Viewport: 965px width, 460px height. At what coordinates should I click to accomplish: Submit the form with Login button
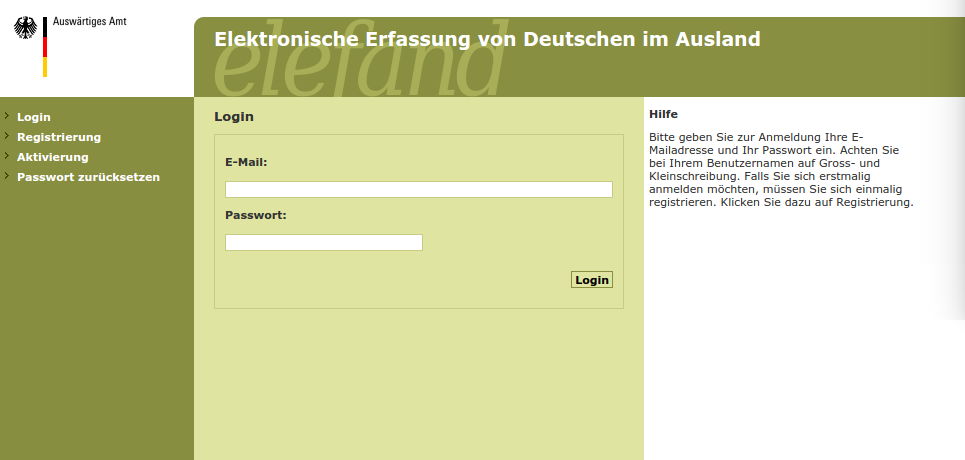pyautogui.click(x=591, y=280)
